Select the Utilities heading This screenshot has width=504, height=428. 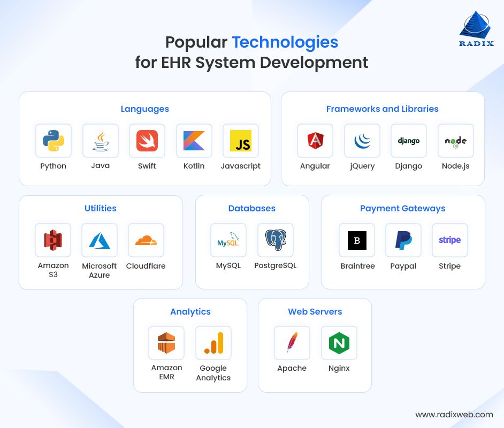(101, 208)
